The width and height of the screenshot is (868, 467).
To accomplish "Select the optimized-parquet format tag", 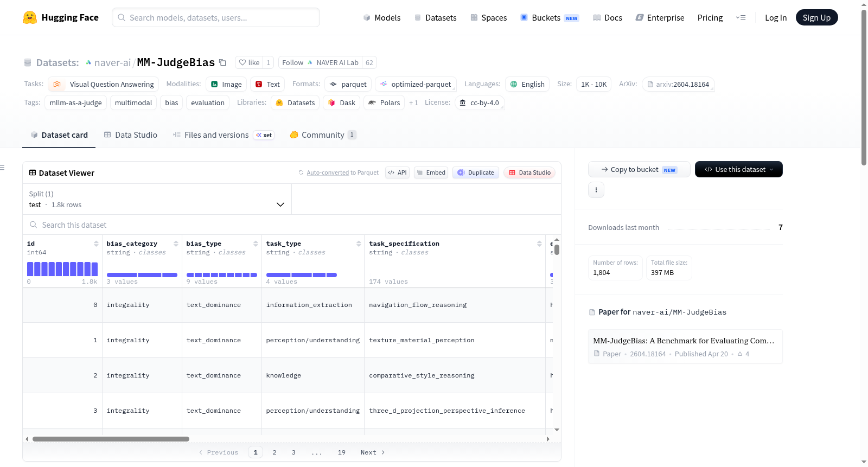I will [416, 84].
